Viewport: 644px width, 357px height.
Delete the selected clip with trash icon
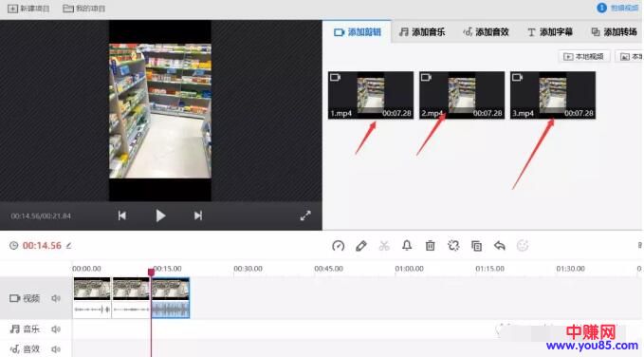[x=430, y=246]
